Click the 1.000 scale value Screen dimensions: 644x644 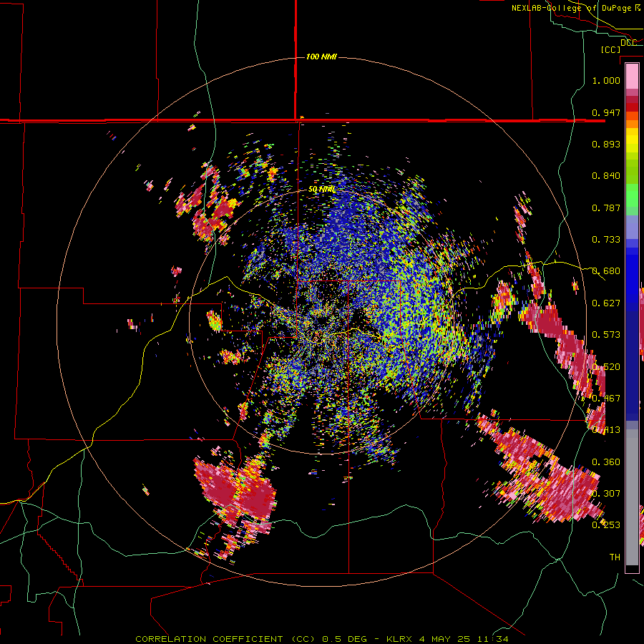(x=606, y=80)
